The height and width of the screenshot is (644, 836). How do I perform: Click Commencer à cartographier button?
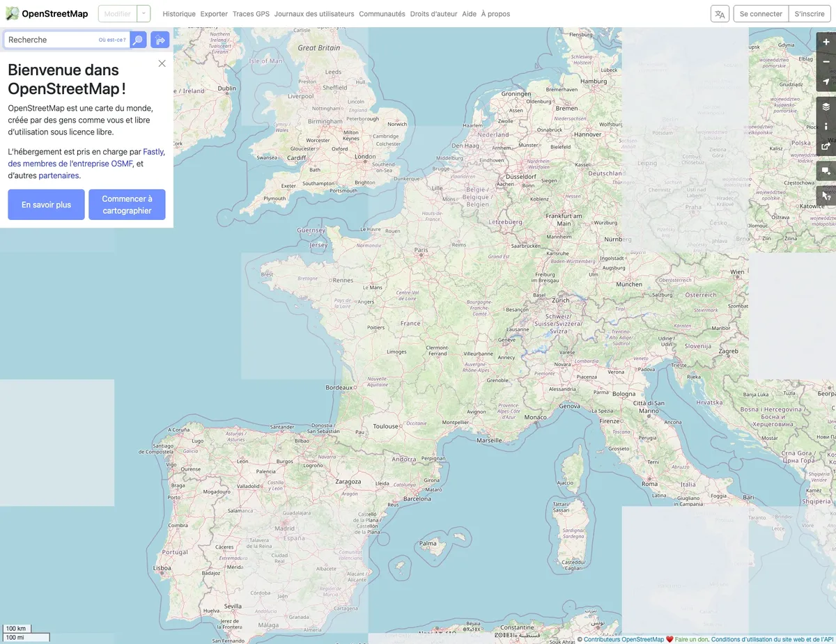[127, 205]
